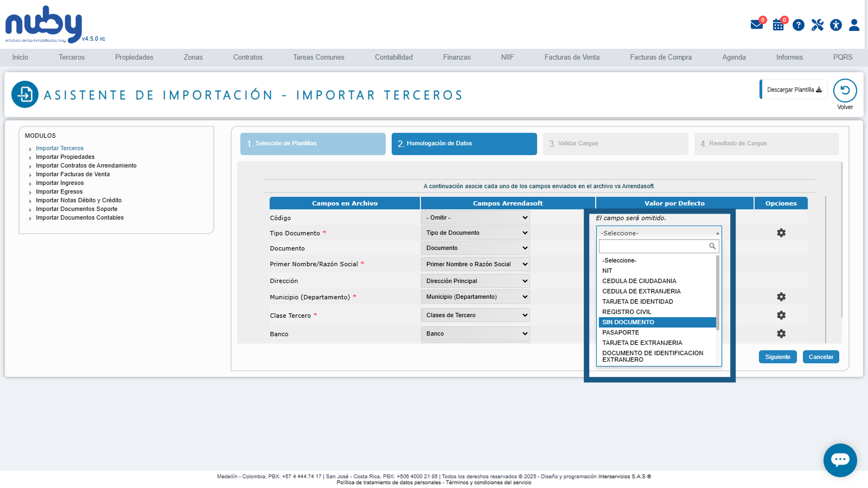Choose TARJETA DE EXTRANJERIA option

coord(658,343)
